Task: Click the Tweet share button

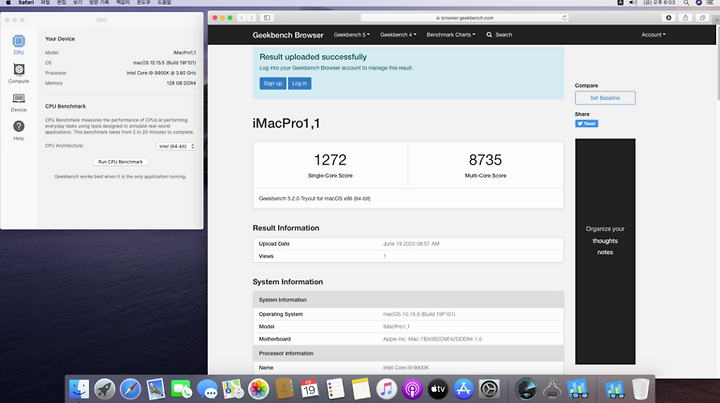Action: click(586, 123)
